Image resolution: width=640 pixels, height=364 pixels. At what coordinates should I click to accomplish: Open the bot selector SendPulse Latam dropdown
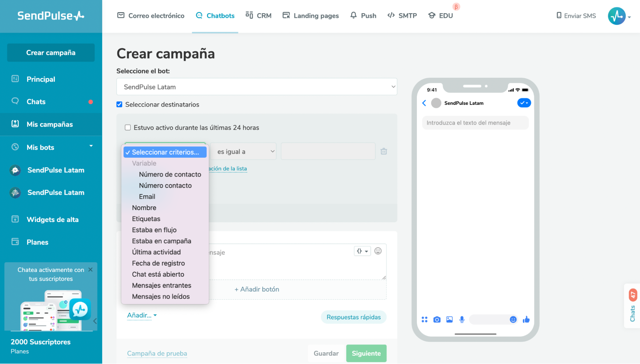(x=257, y=87)
